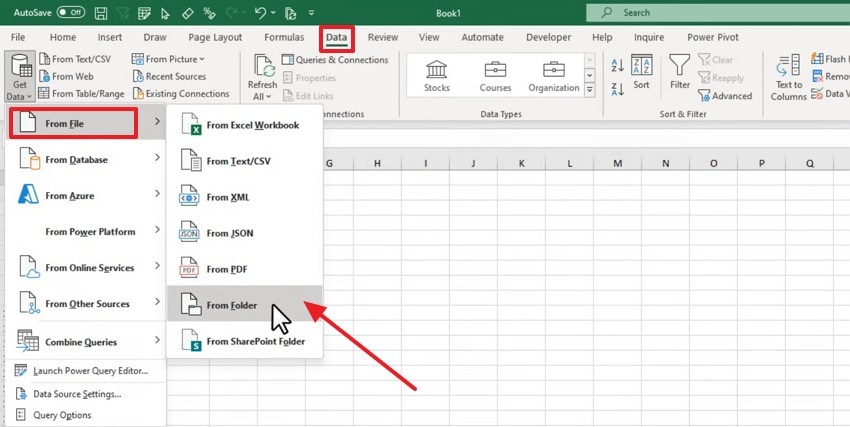Choose From Excel Workbook
Viewport: 850px width, 427px height.
(x=244, y=125)
